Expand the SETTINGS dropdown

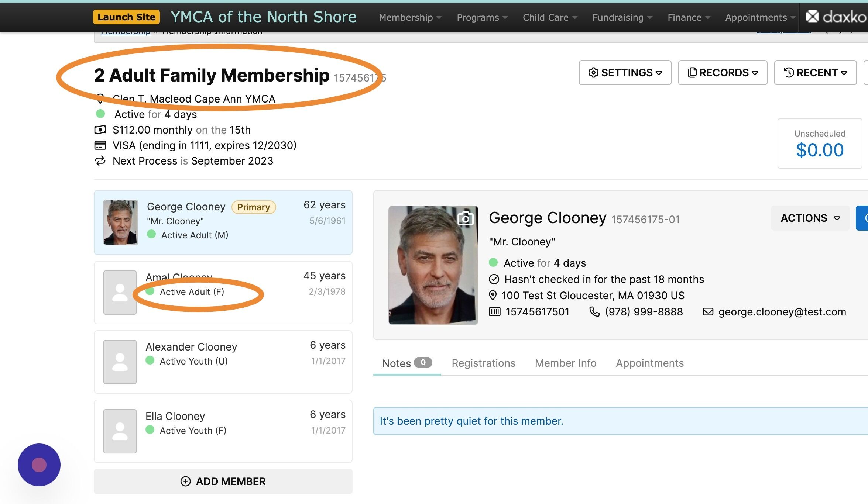click(x=625, y=73)
